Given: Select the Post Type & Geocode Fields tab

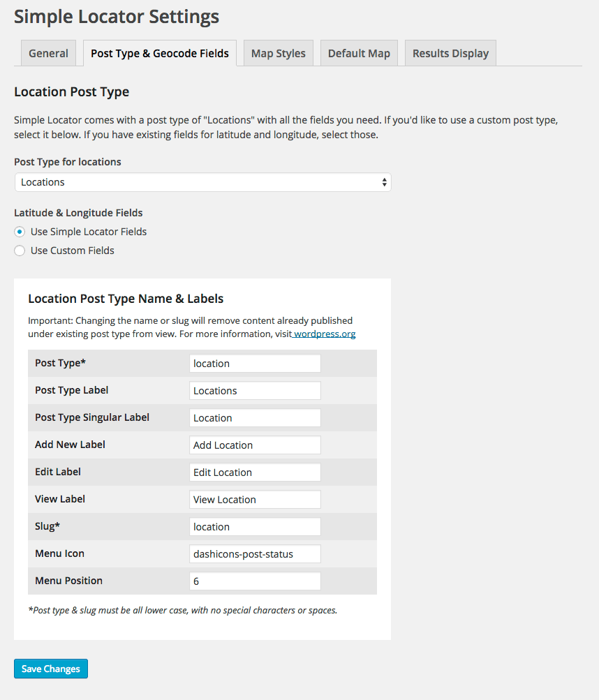Looking at the screenshot, I should [160, 53].
